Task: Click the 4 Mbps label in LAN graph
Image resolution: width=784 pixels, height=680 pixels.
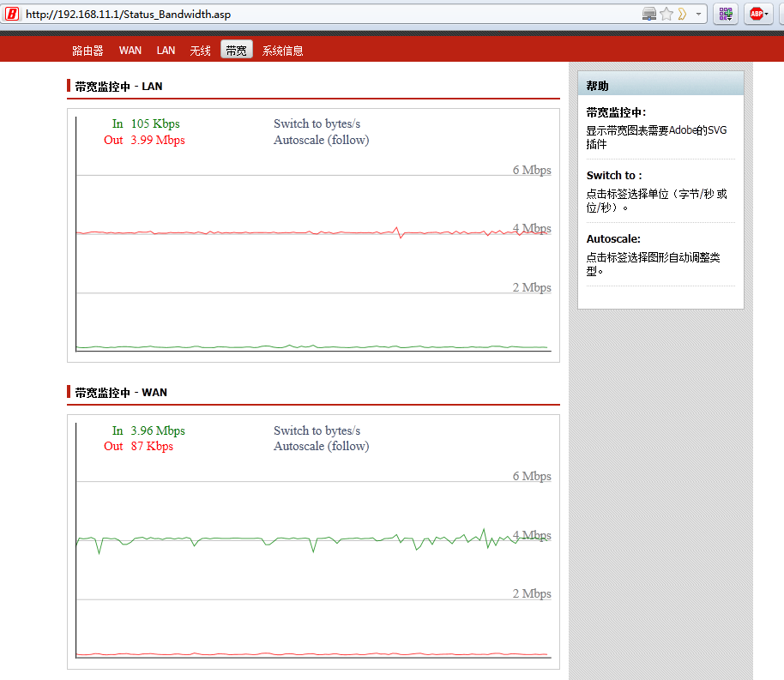Action: coord(532,228)
